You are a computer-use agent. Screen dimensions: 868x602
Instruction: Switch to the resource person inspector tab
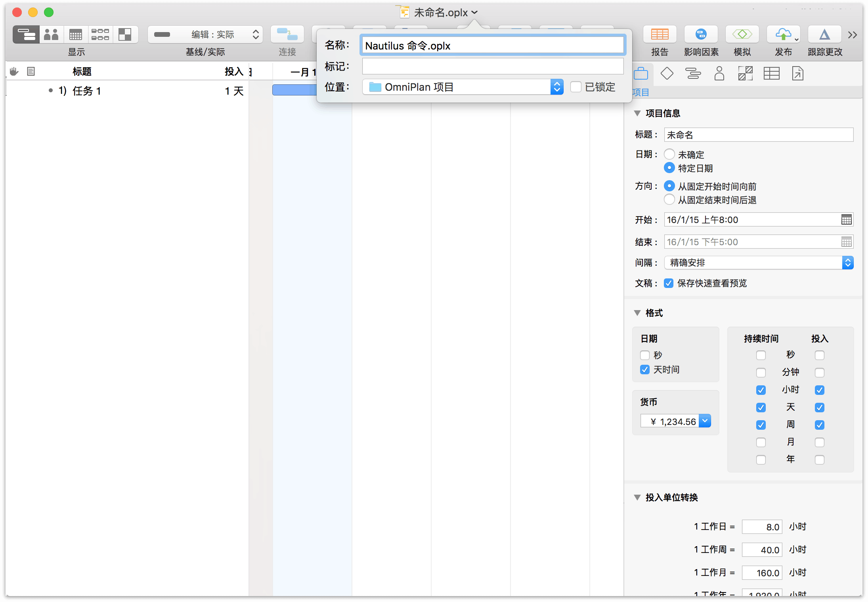pos(719,73)
